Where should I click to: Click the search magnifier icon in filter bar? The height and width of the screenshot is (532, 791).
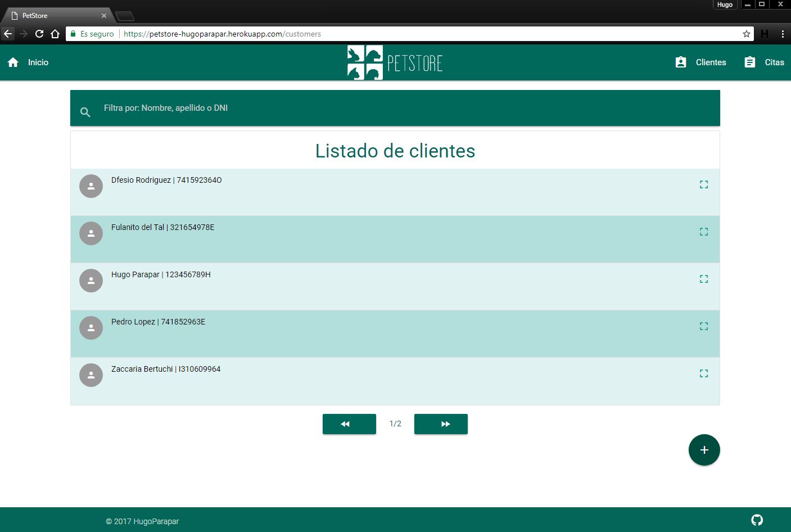click(x=85, y=112)
